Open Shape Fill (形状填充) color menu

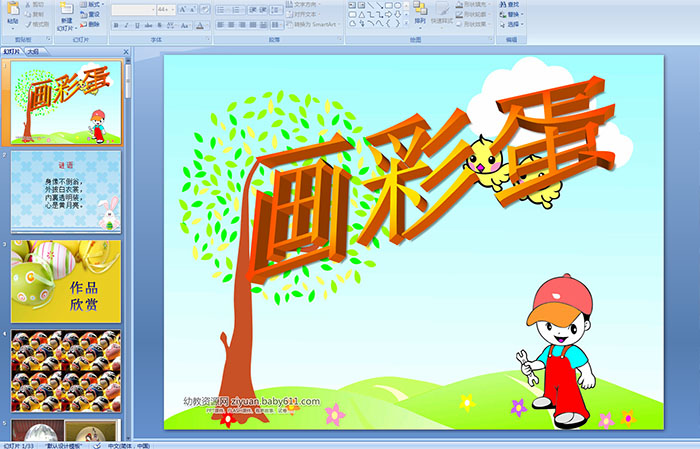tap(473, 4)
